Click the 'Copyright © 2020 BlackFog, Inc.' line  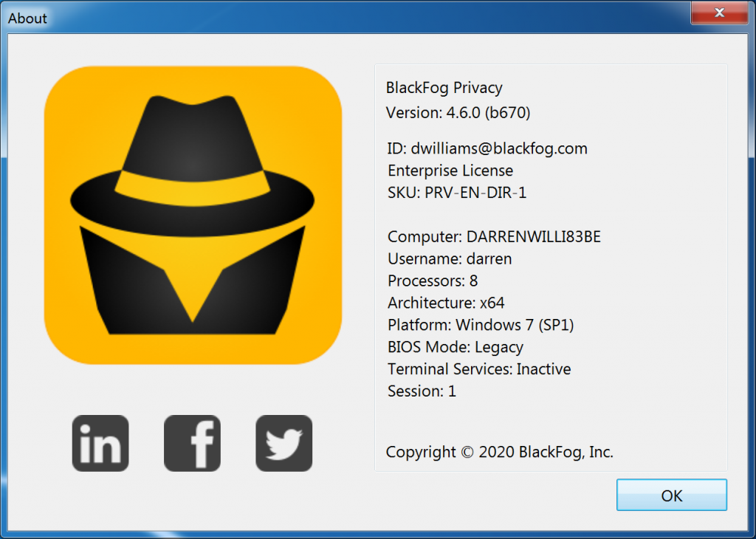500,452
